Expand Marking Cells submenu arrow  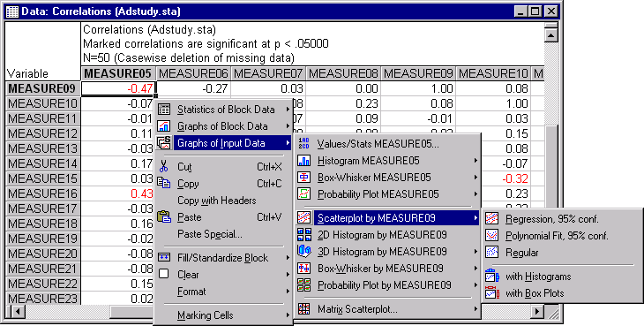pos(288,315)
